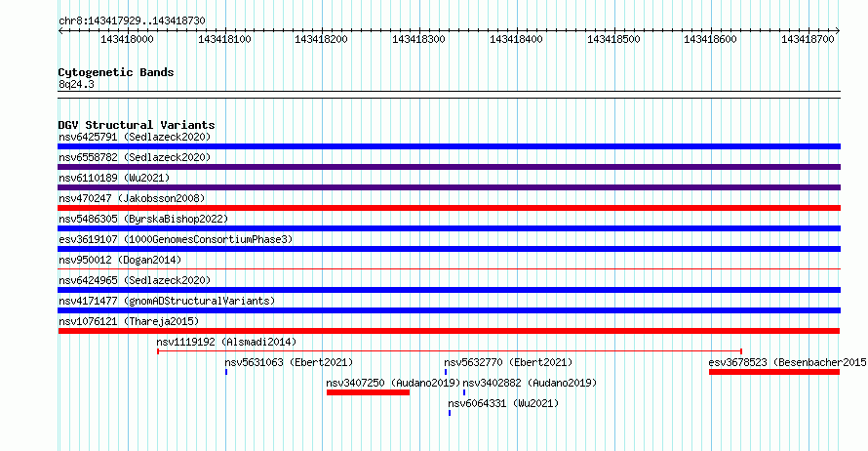Click nsv470247 (Jakobsson2008) label
This screenshot has width=868, height=451.
(132, 198)
